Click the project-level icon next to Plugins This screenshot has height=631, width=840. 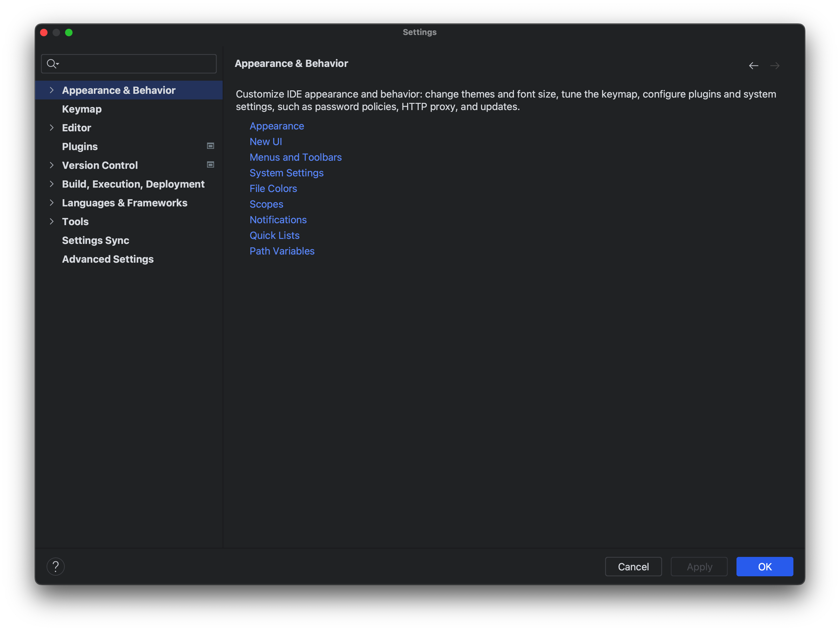[x=210, y=146]
